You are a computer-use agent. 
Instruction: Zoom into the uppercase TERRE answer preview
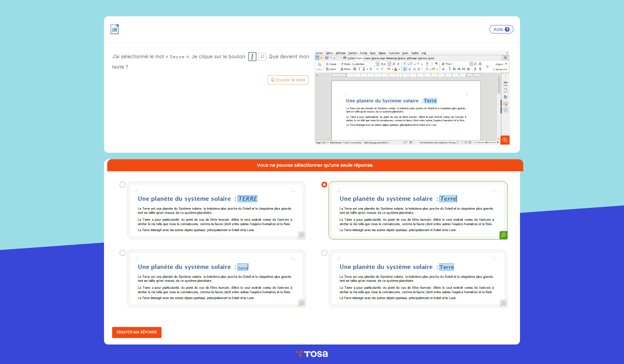coord(302,235)
